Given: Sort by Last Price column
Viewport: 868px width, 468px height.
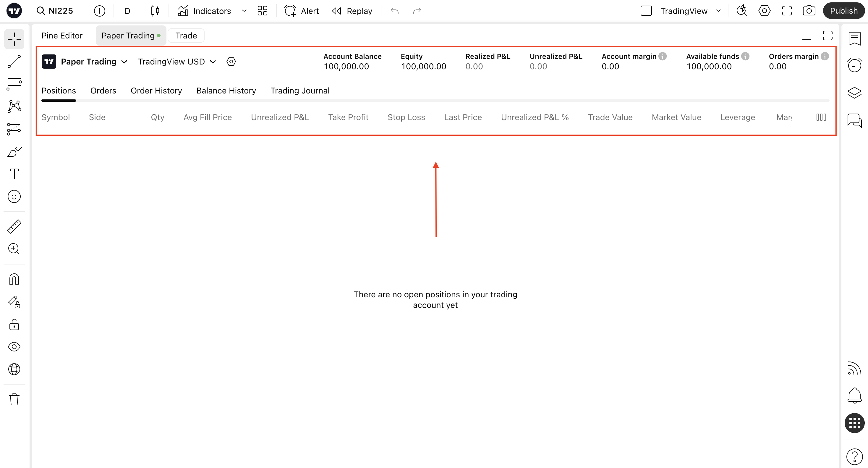Looking at the screenshot, I should (463, 117).
